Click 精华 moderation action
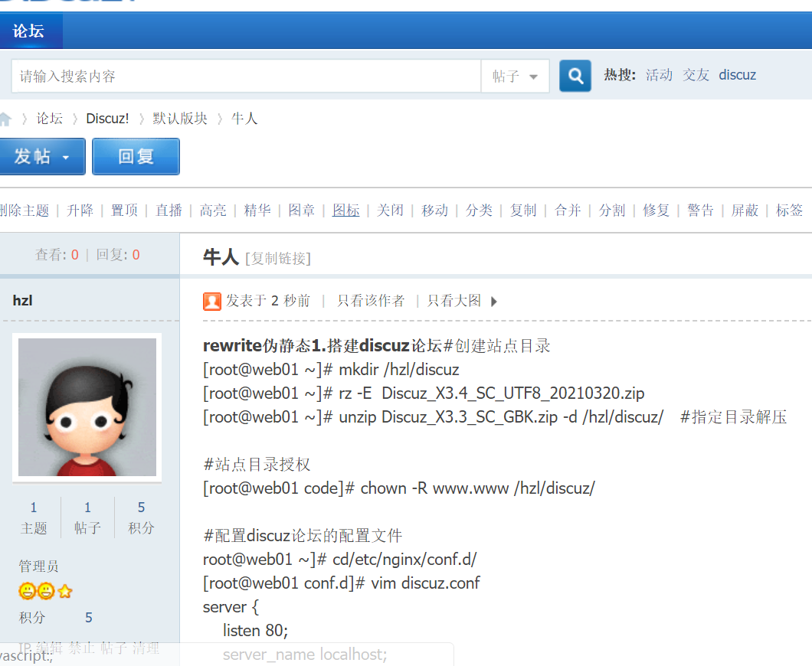Image resolution: width=812 pixels, height=666 pixels. click(x=257, y=210)
